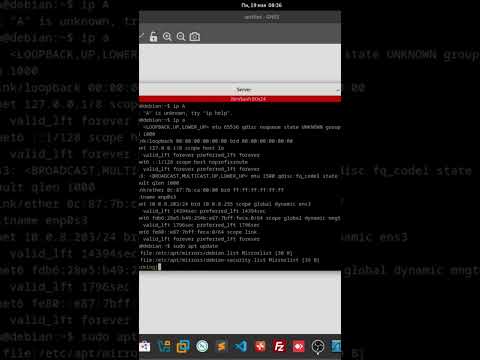Open Sublime Text from the dock
The height and width of the screenshot is (360, 480).
click(x=221, y=347)
